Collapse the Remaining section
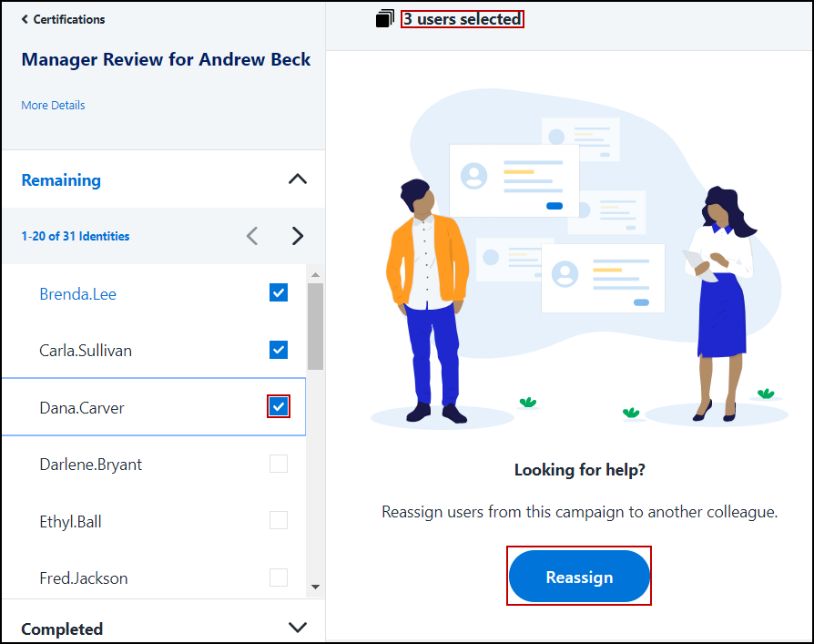This screenshot has width=814, height=644. [x=297, y=179]
